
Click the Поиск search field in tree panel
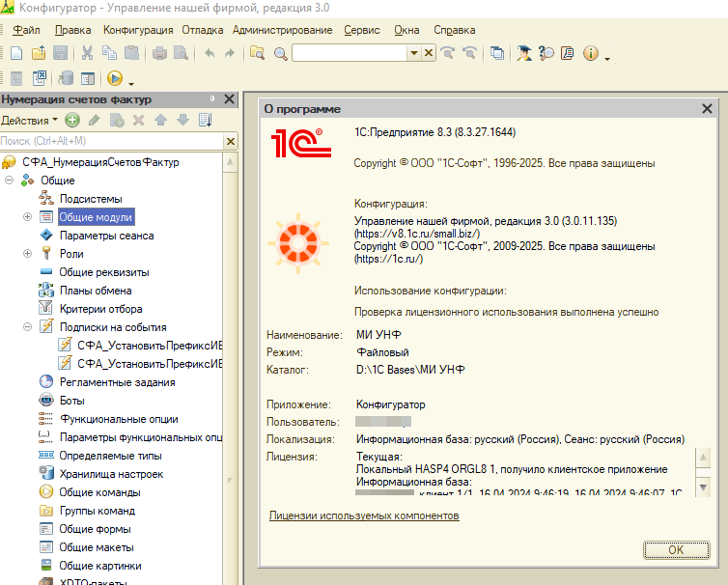[111, 142]
